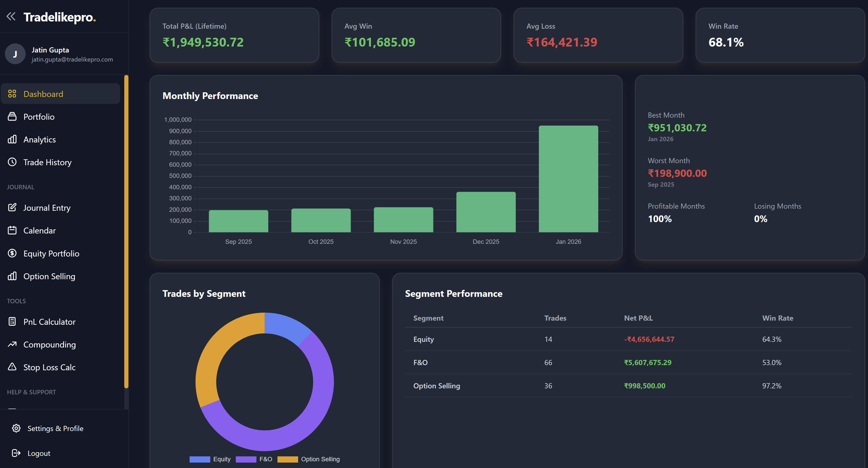Open Stop Loss Calc warning icon
The width and height of the screenshot is (868, 468).
[12, 367]
